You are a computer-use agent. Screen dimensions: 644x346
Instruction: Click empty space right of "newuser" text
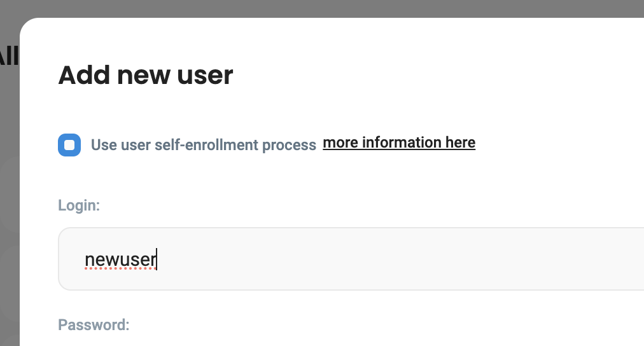[x=382, y=259]
